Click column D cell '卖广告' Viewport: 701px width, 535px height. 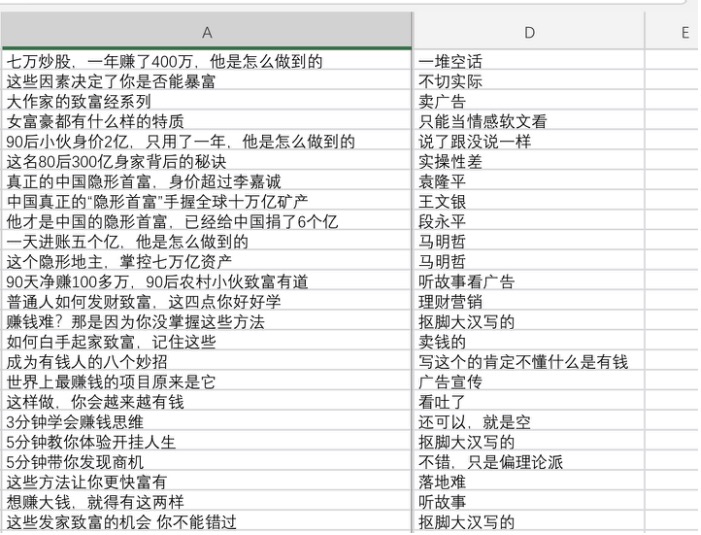coord(528,101)
